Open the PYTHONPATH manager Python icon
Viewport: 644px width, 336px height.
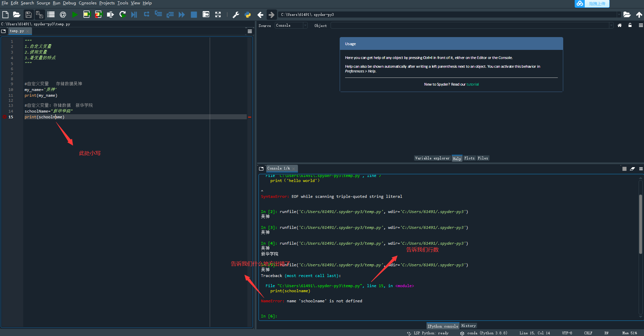click(x=248, y=14)
